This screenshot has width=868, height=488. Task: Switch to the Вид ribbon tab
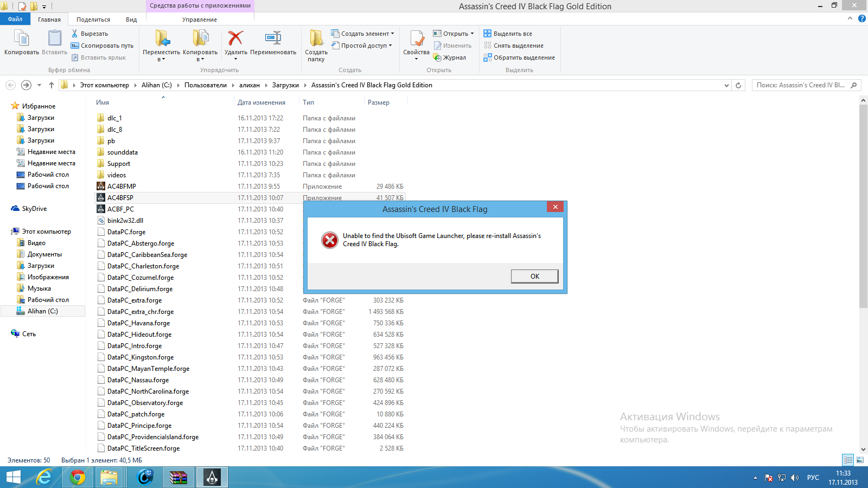coord(131,20)
